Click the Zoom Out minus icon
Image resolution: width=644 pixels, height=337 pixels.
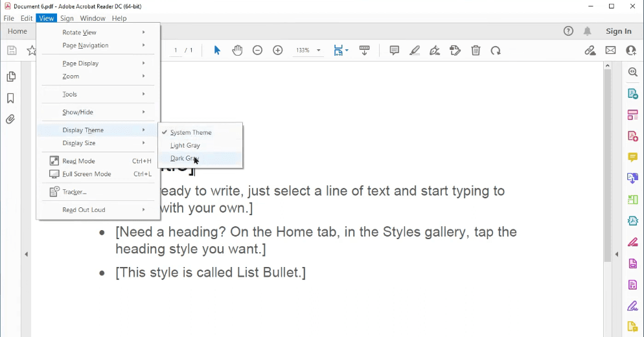(x=257, y=51)
